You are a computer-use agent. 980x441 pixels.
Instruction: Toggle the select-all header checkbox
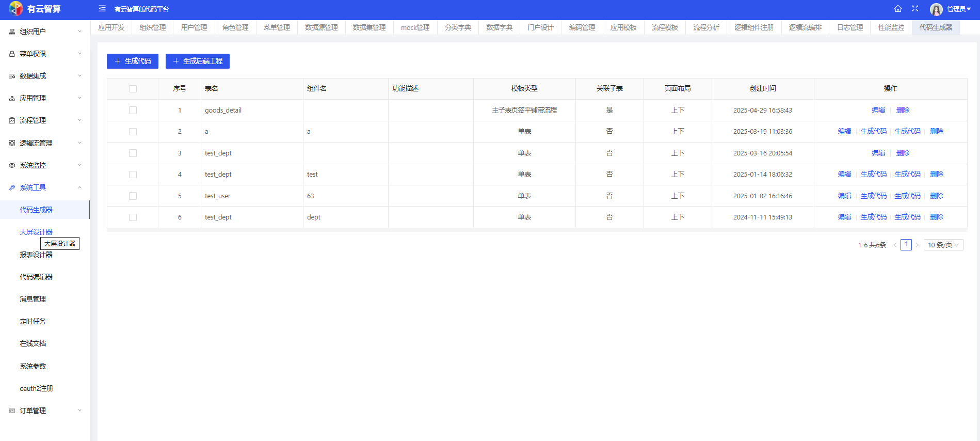(133, 89)
